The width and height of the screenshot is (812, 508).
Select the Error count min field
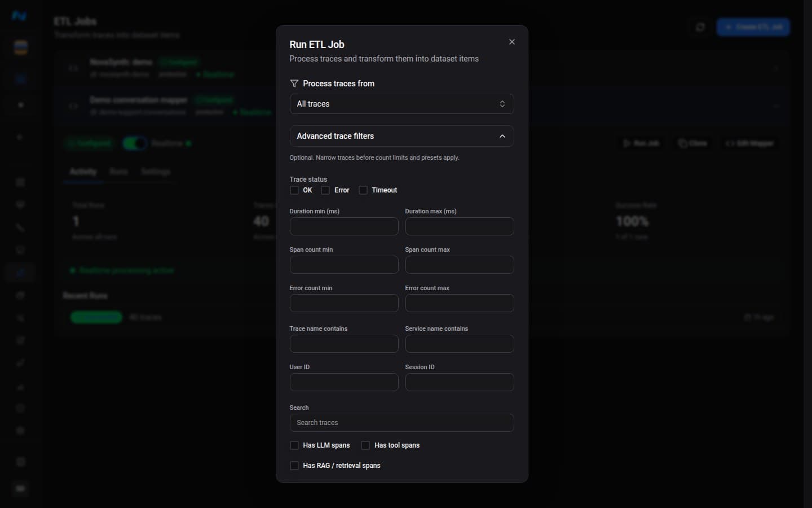[344, 303]
